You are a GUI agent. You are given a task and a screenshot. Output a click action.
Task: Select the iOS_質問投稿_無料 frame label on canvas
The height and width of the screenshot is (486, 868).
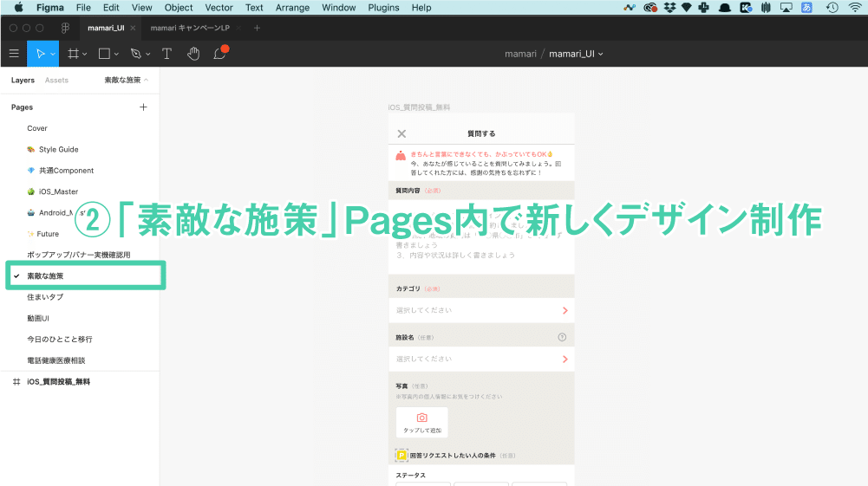click(419, 107)
